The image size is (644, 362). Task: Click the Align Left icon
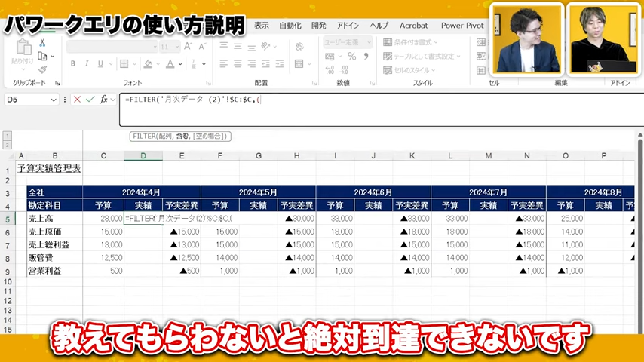pos(223,63)
